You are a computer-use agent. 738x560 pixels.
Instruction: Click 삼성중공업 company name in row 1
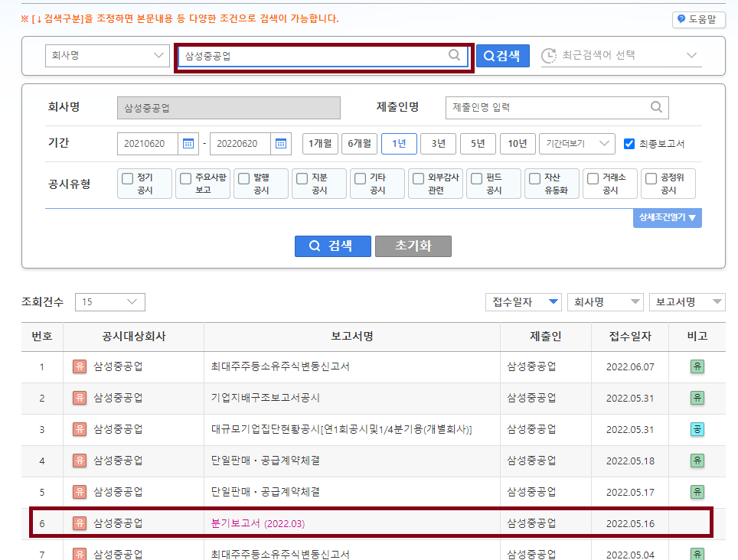(118, 366)
